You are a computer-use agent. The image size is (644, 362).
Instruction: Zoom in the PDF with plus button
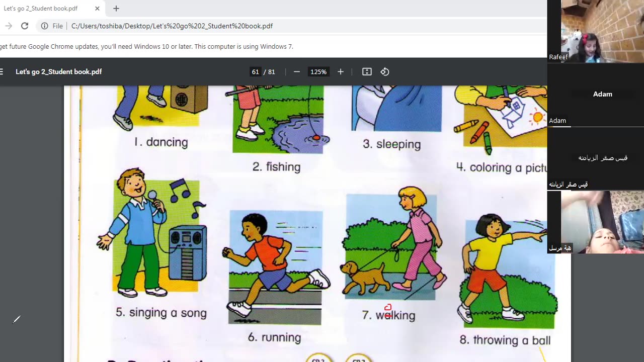(341, 72)
